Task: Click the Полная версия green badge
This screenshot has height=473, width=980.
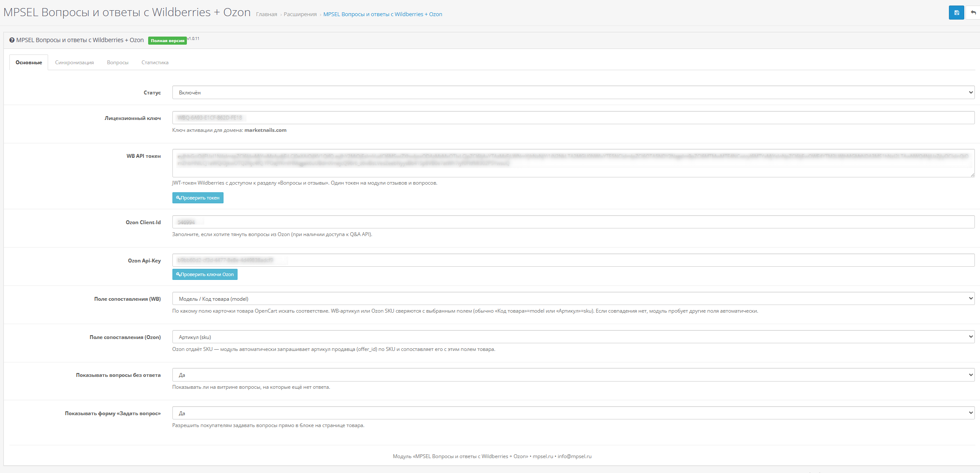Action: coord(167,41)
